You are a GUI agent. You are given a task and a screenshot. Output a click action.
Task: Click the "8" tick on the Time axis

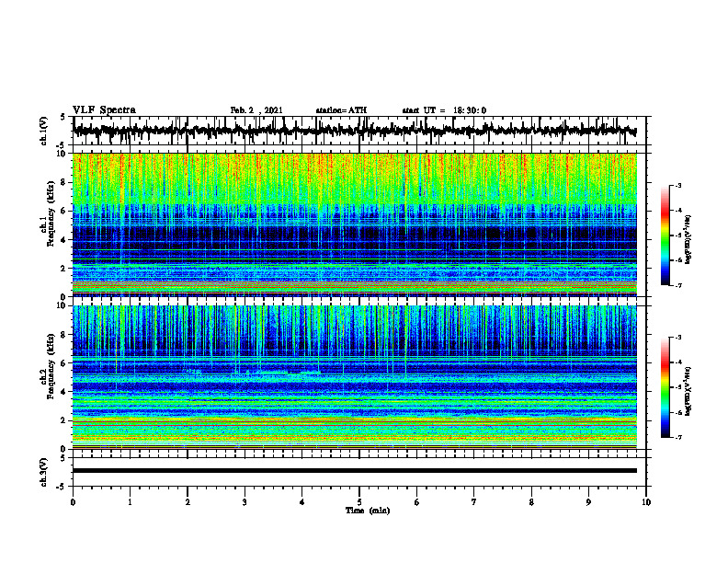531,502
